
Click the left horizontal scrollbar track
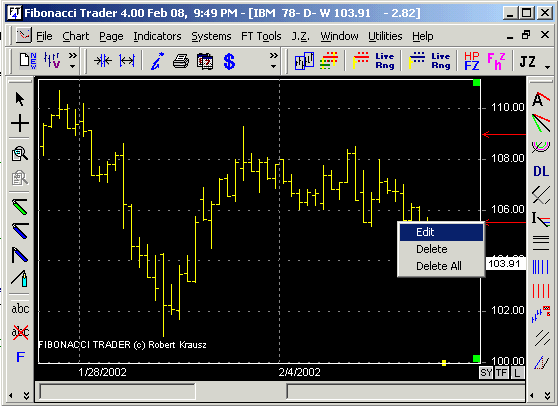point(117,391)
